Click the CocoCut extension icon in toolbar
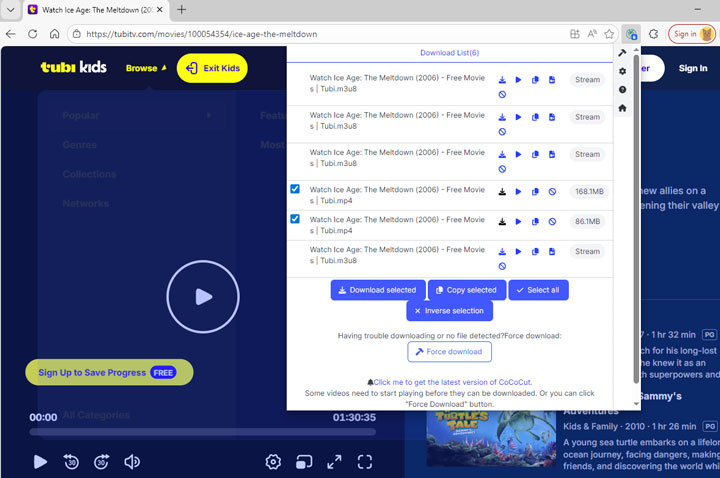Screen dimensions: 720x478 tap(631, 34)
